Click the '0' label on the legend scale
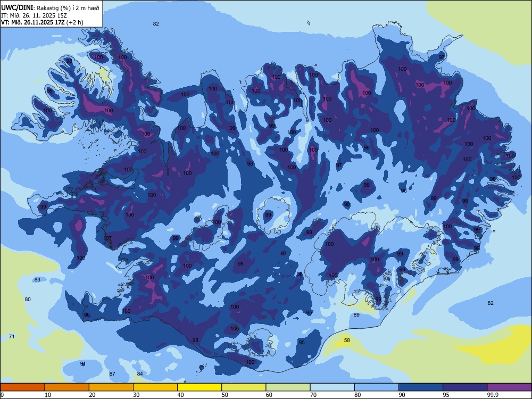This screenshot has height=399, width=532. [2, 395]
